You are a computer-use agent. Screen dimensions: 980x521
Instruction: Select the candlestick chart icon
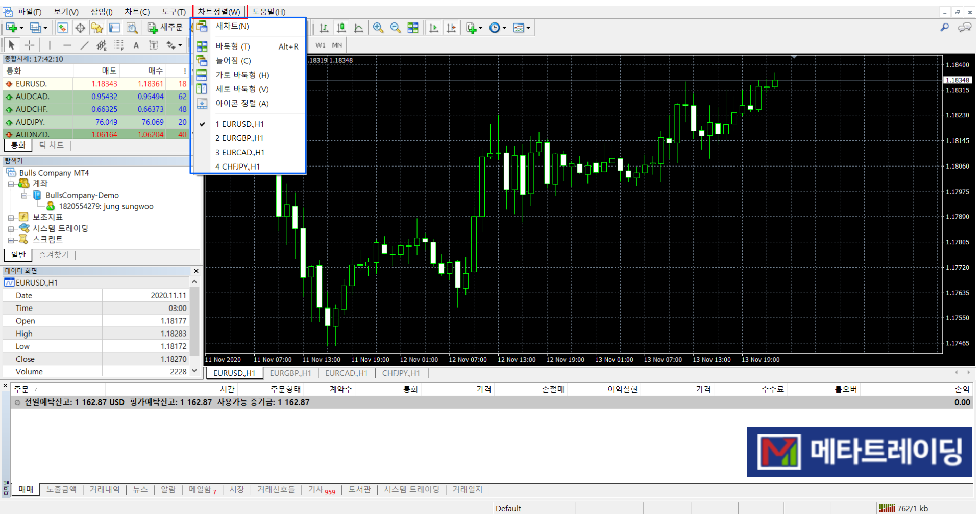[x=341, y=28]
